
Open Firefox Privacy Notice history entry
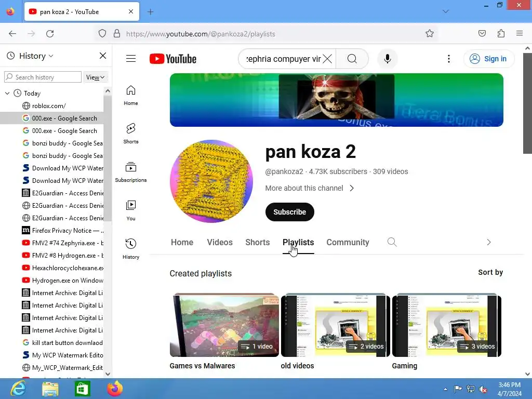[63, 230]
